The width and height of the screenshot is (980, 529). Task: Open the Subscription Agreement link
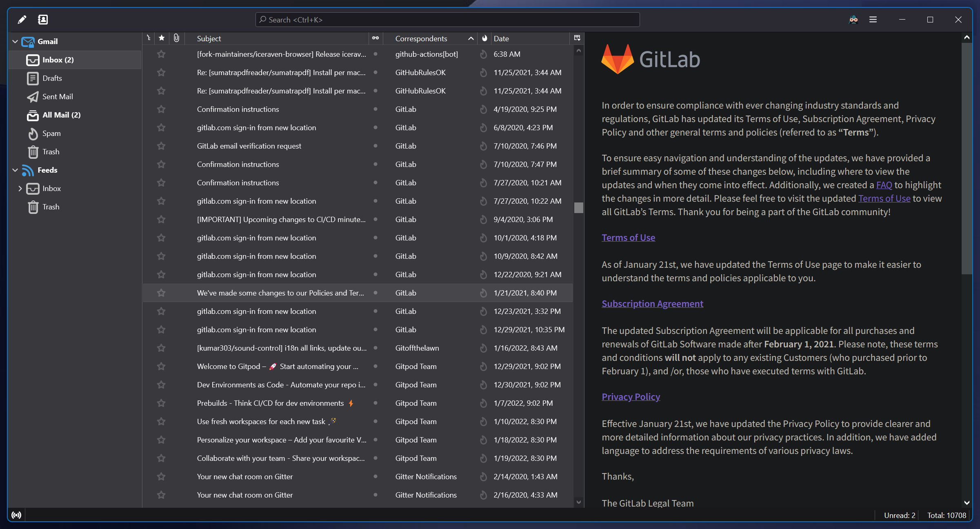click(652, 303)
